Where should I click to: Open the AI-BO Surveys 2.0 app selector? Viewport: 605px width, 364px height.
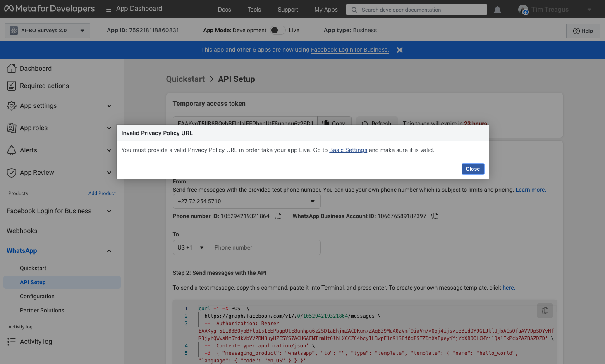48,31
